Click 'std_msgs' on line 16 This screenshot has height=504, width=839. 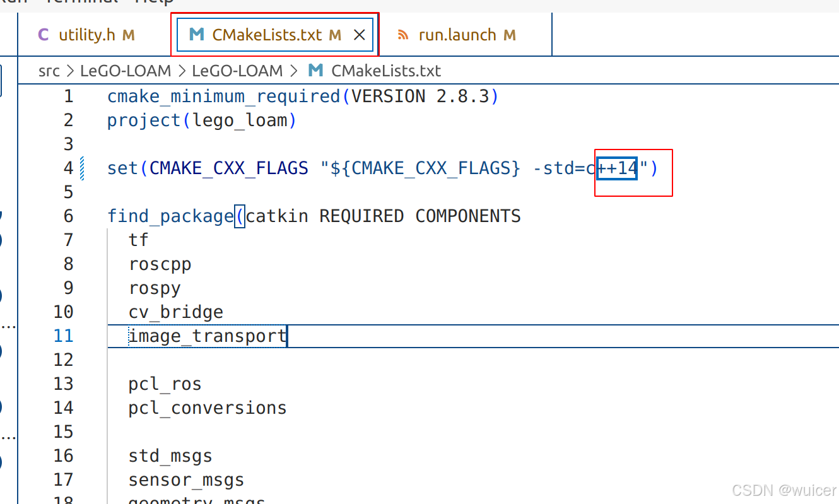(170, 456)
